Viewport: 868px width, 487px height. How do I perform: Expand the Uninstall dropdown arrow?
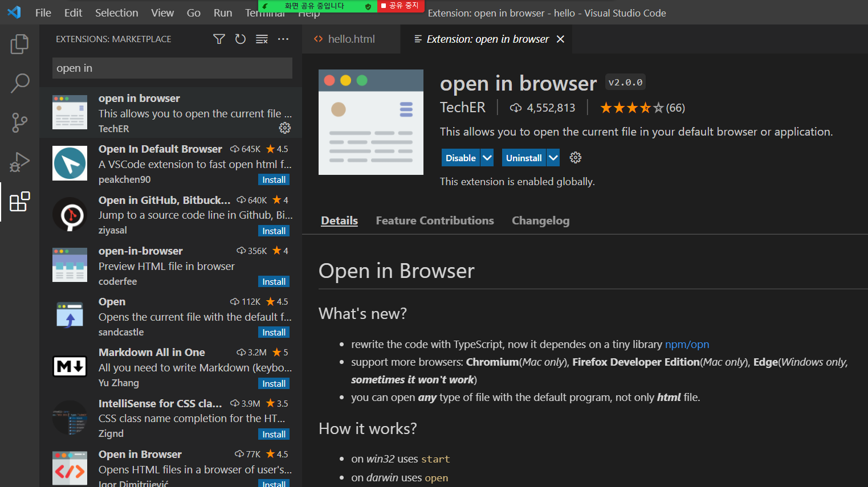click(553, 158)
